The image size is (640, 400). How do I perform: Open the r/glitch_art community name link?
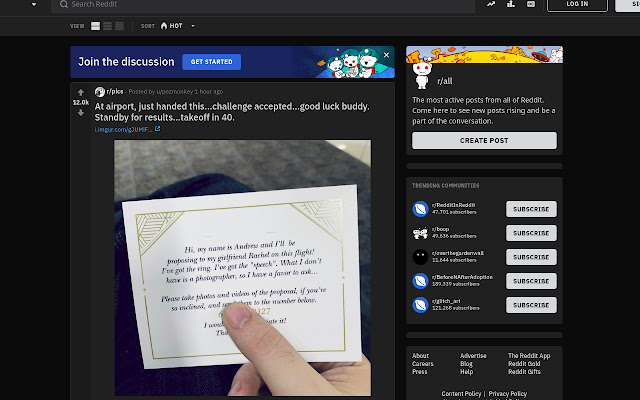coord(446,301)
